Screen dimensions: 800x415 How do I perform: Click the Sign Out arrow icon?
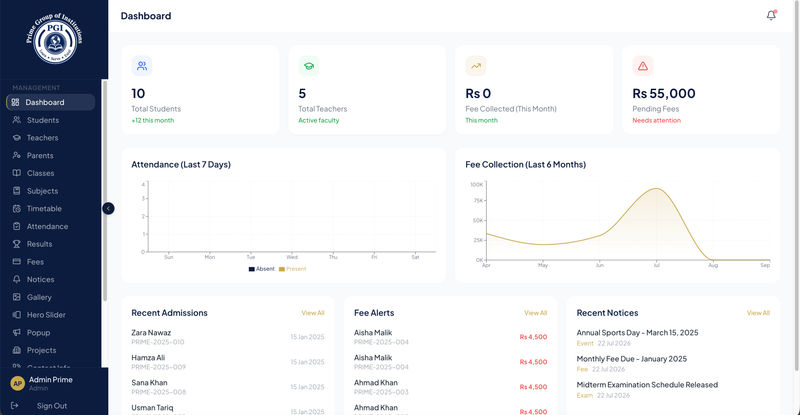click(14, 406)
